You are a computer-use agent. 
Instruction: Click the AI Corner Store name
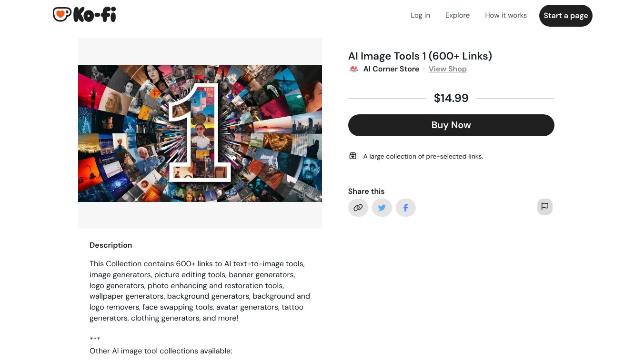(391, 69)
